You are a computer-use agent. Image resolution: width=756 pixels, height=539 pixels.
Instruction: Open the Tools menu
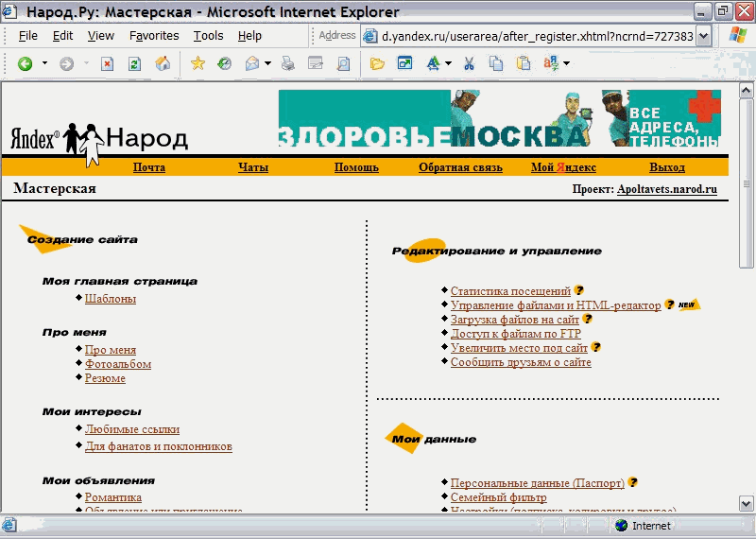[208, 36]
